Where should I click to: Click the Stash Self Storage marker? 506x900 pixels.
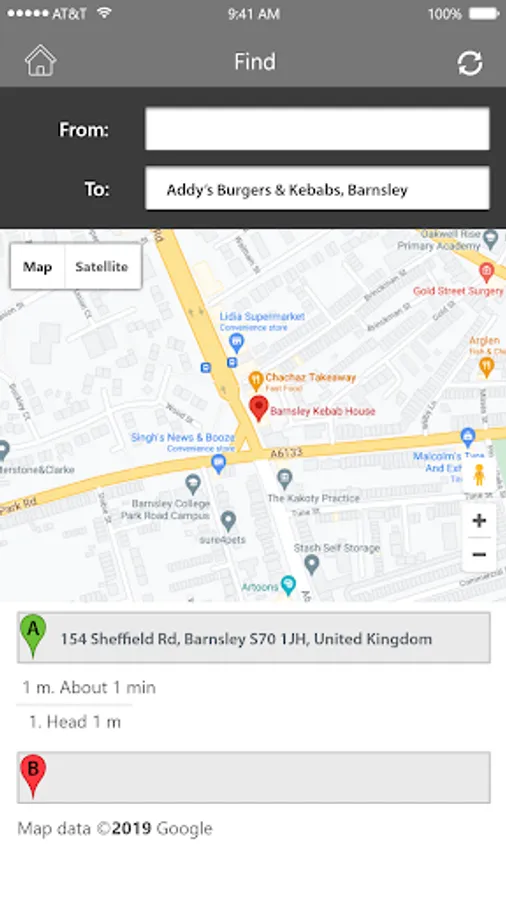pos(312,565)
